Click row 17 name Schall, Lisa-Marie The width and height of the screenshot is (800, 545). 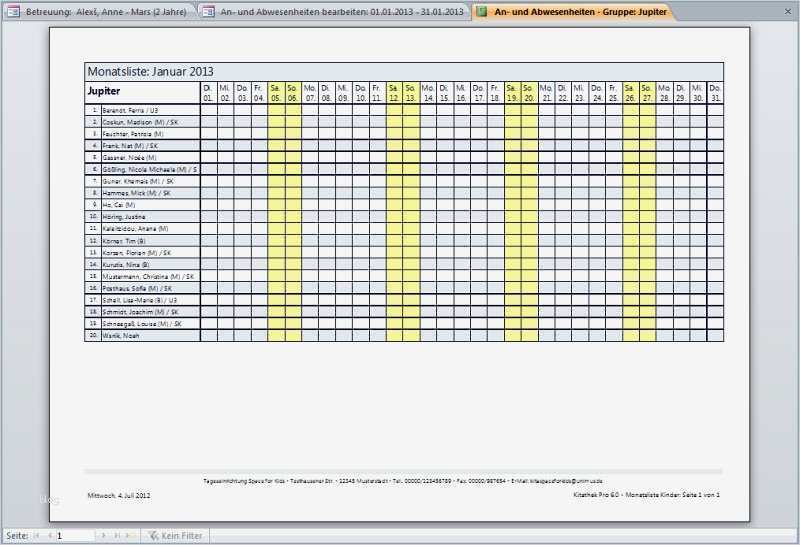[x=140, y=300]
